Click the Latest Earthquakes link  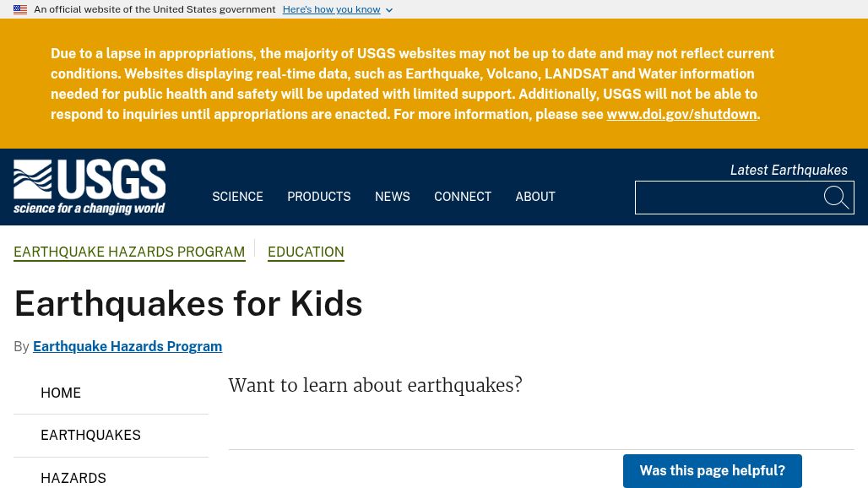(789, 171)
